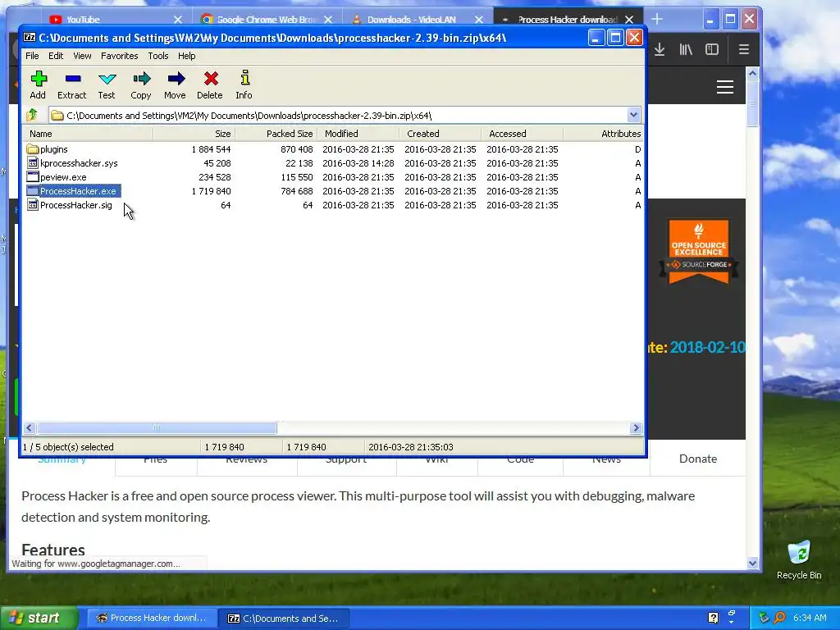The height and width of the screenshot is (630, 840).
Task: Select the ProcessHacker.sig file name
Action: tap(76, 204)
